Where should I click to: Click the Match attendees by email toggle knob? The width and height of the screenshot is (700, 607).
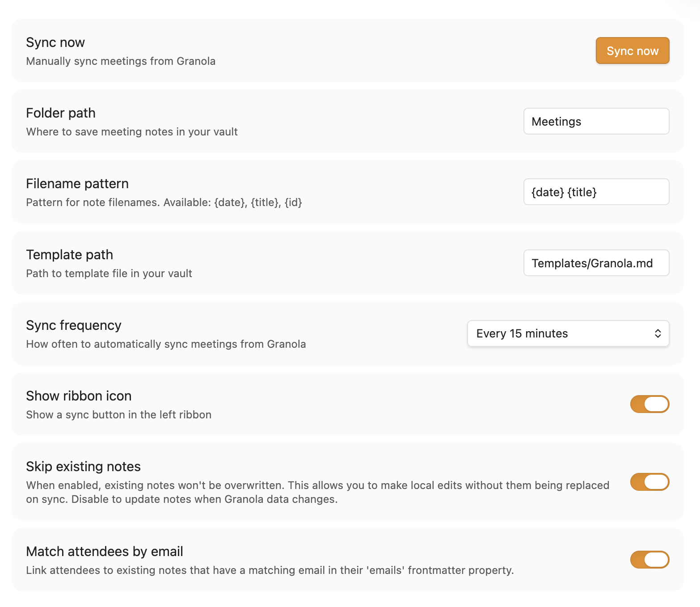657,559
